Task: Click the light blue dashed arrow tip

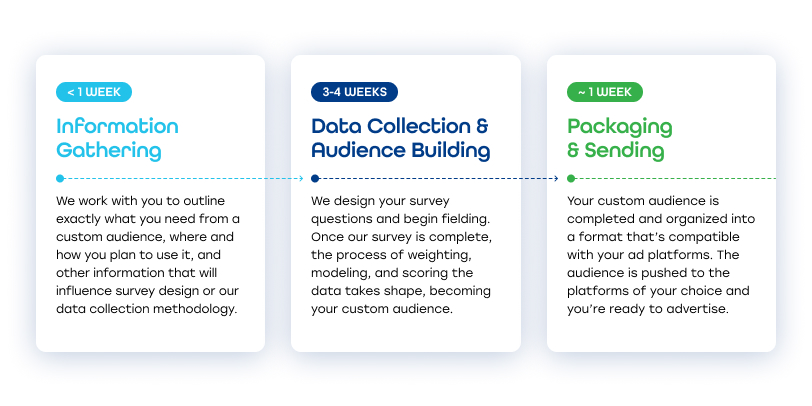Action: [x=302, y=179]
